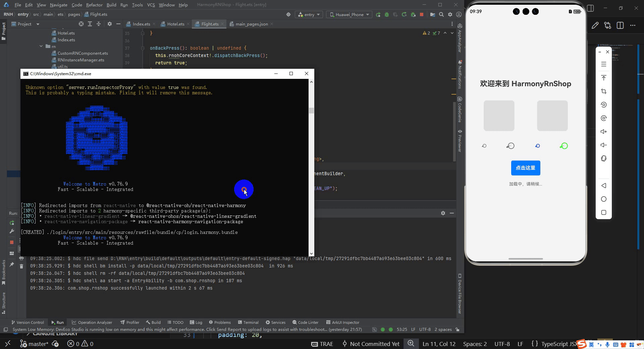The height and width of the screenshot is (349, 644).
Task: Switch to Index.ets editor tab
Action: coord(141,24)
